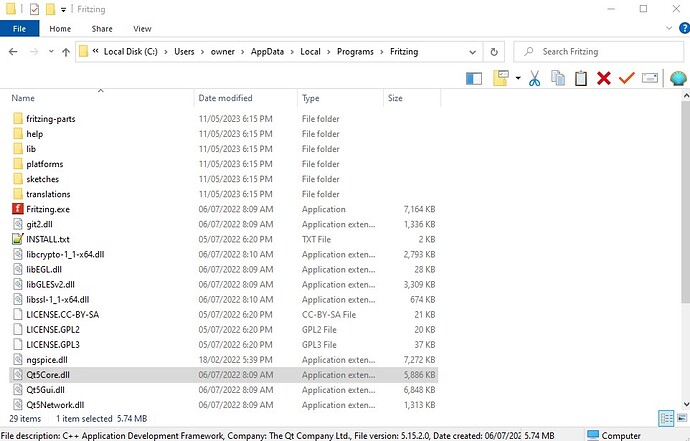The width and height of the screenshot is (690, 441).
Task: Open the View ribbon tab
Action: 142,29
